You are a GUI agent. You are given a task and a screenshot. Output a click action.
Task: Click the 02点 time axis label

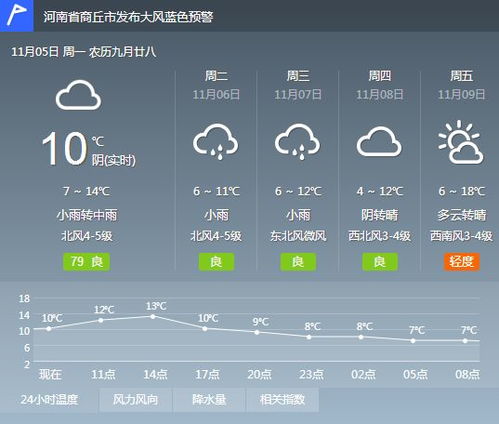click(363, 375)
